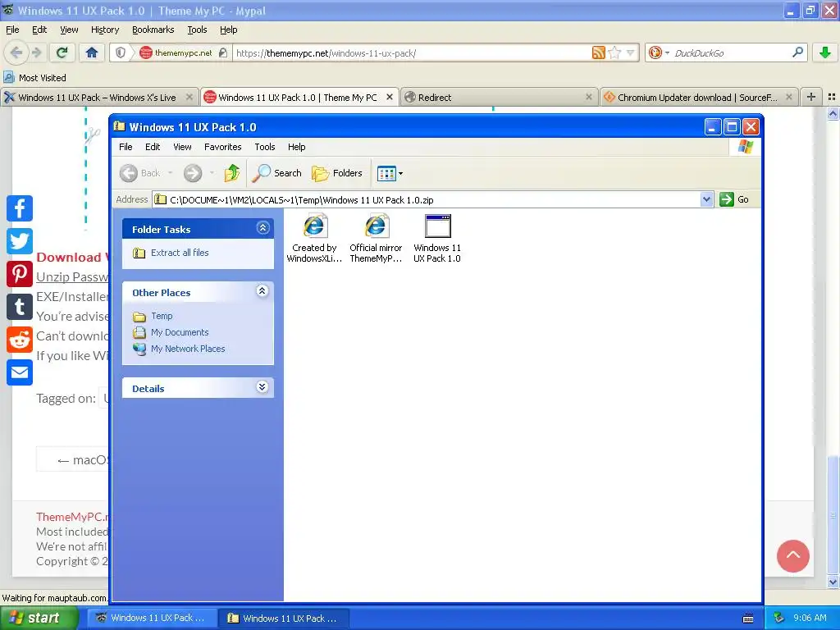
Task: Go to browser Home page
Action: click(x=92, y=52)
